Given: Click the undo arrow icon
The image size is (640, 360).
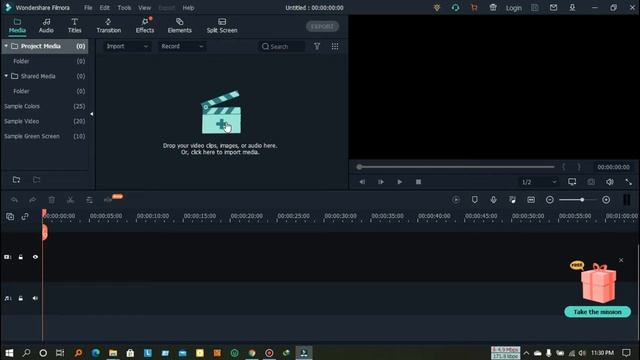Looking at the screenshot, I should click(14, 200).
